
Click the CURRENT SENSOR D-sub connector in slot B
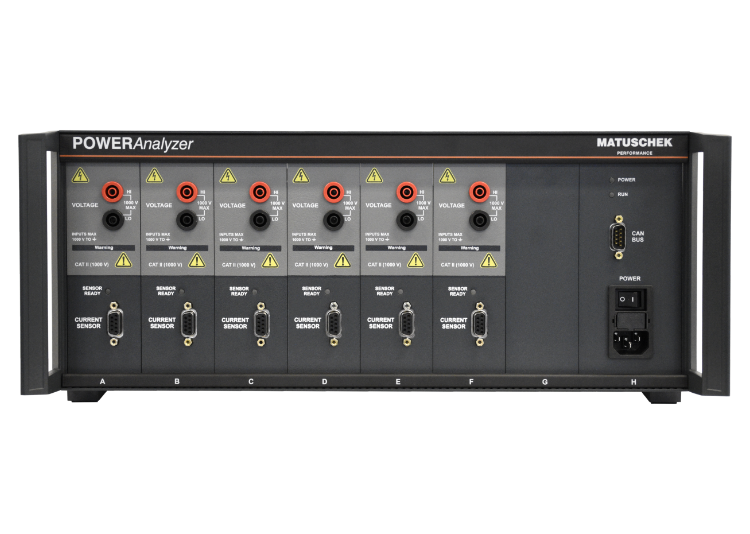tap(188, 324)
